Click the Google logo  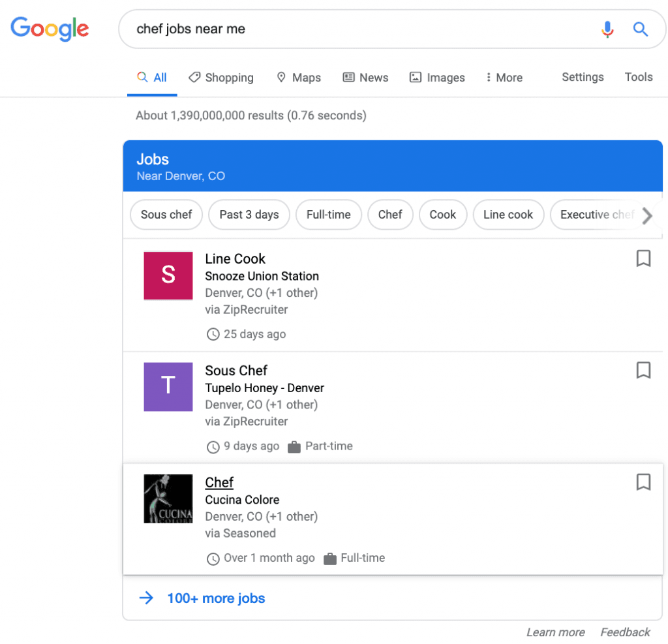50,29
